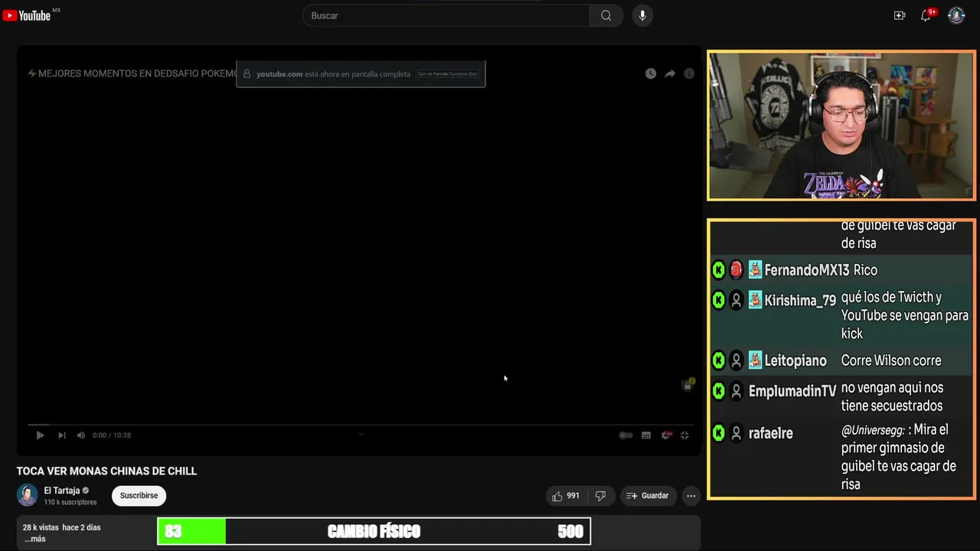This screenshot has height=551, width=980.
Task: Click the 110 k suscriptores text
Action: (x=70, y=502)
